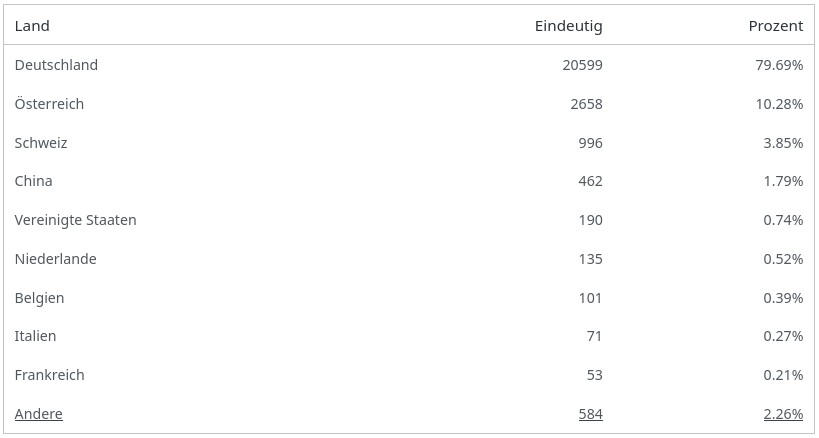Click the Vereinigte Staaten value 190
Viewport: 819px width, 438px height.
590,220
